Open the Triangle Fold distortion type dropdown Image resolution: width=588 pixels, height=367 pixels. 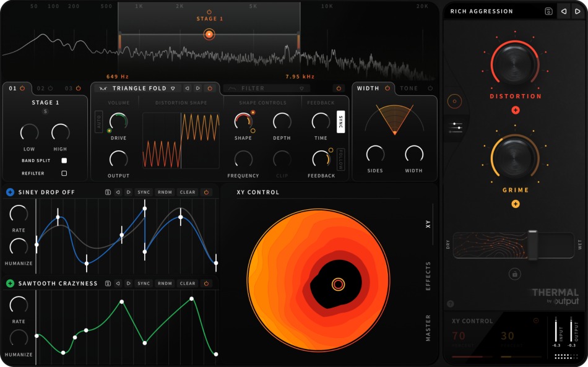[173, 88]
